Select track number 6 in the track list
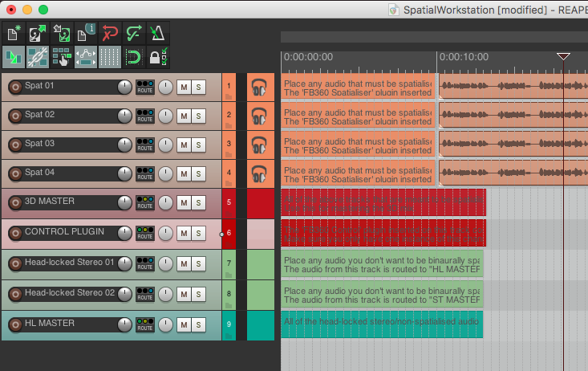Screen dimensions: 588x371 [229, 233]
